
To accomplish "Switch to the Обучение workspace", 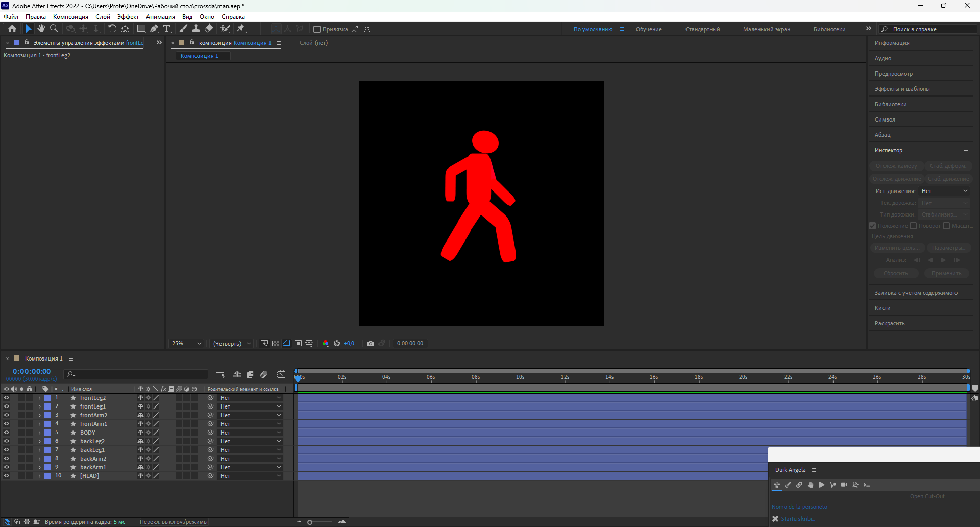I will [649, 29].
